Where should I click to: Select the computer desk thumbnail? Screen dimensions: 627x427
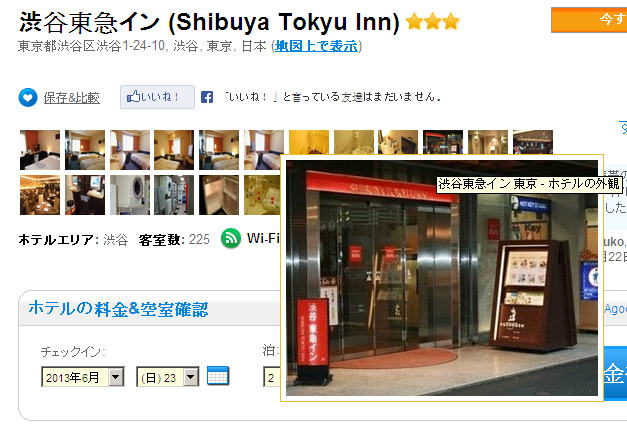[x=85, y=195]
